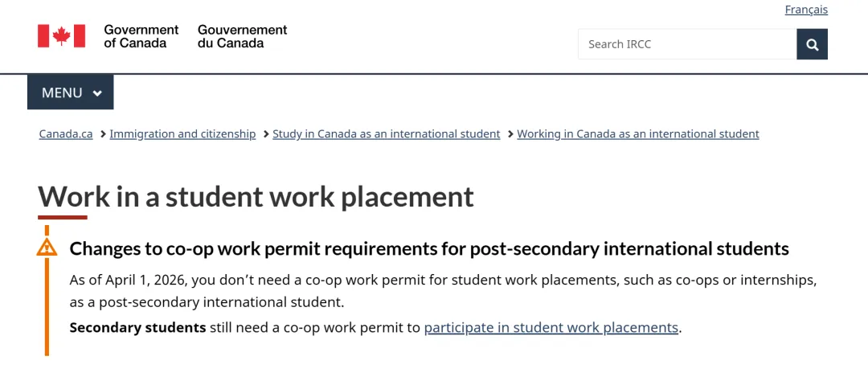The image size is (868, 373).
Task: Click the Government of Canada wordmark text
Action: [141, 36]
